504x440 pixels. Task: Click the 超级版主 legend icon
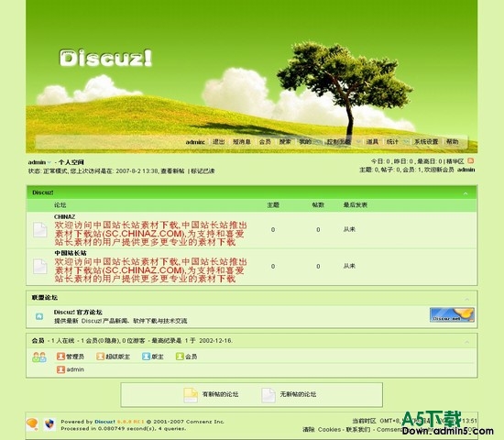pos(100,357)
